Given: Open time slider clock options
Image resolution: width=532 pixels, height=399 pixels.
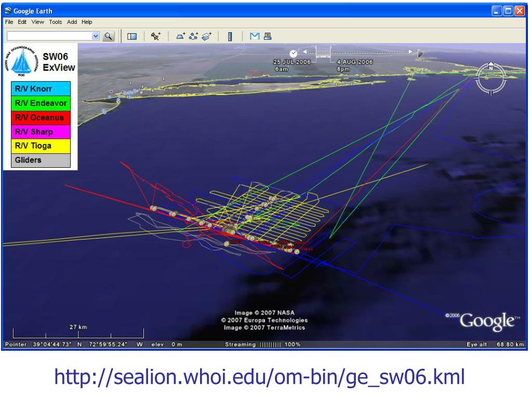Looking at the screenshot, I should [294, 54].
